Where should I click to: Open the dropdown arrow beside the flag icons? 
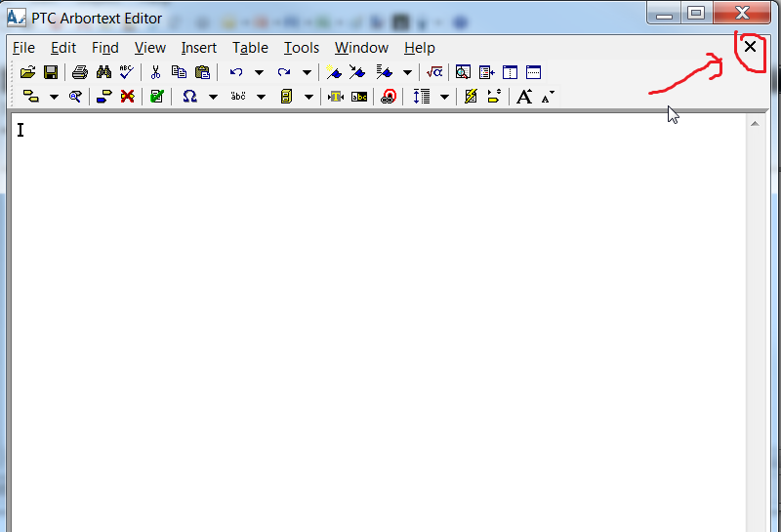[x=407, y=73]
